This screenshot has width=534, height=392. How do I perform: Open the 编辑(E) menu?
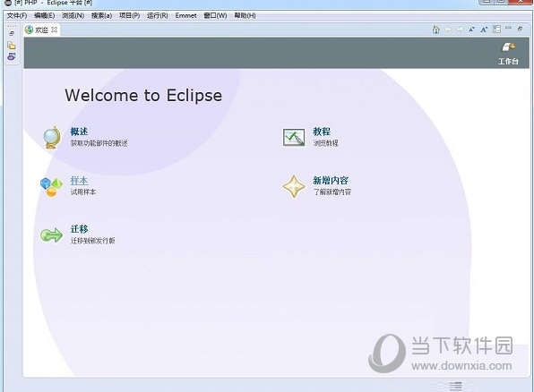44,15
